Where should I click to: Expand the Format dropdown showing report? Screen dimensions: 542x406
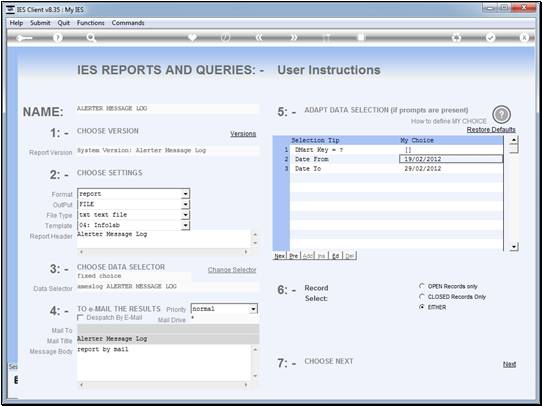pos(186,194)
